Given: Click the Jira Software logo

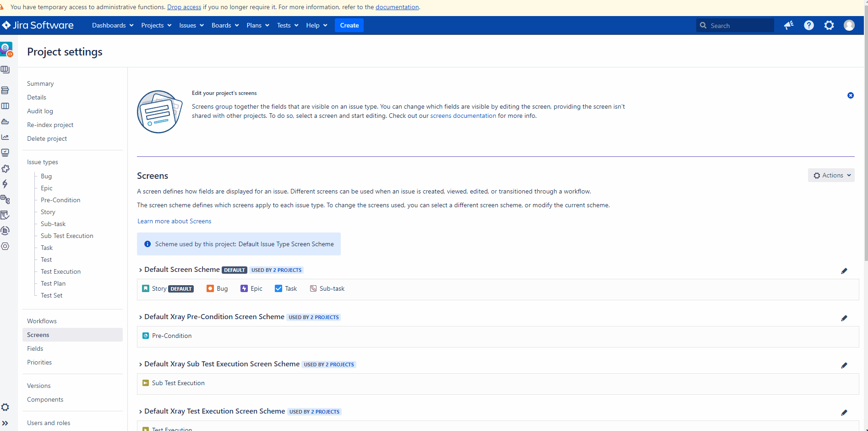Looking at the screenshot, I should [38, 25].
